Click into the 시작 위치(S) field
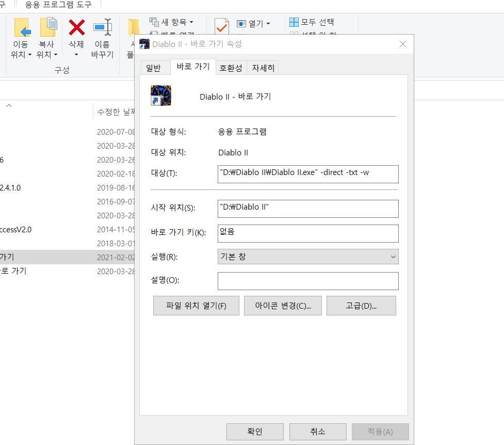This screenshot has width=504, height=445. [308, 209]
